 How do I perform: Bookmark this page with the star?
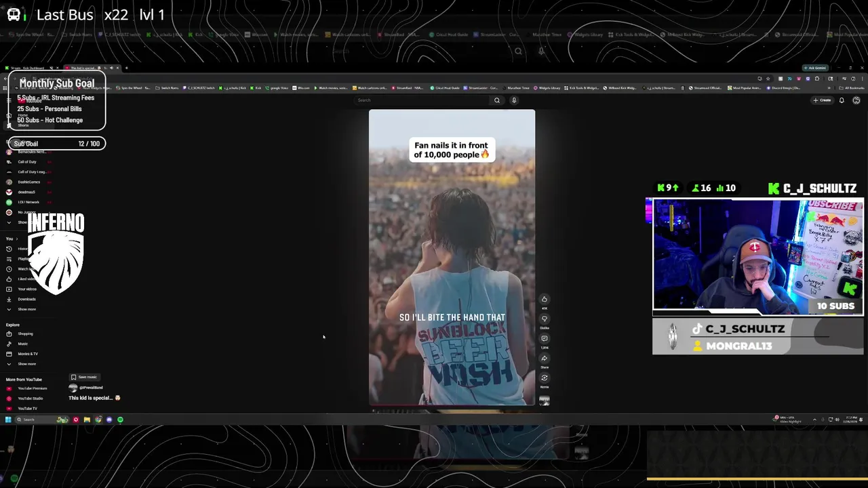point(768,79)
